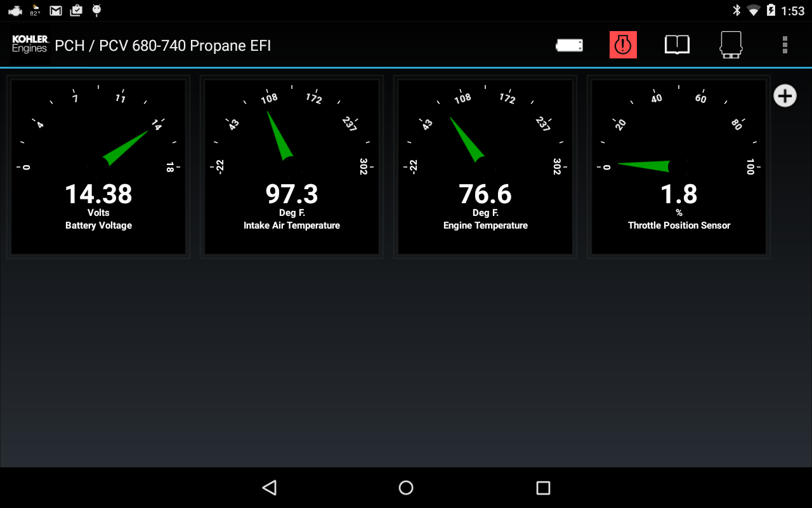Tap the Kohler Engines logo
The image size is (812, 508).
coord(30,44)
